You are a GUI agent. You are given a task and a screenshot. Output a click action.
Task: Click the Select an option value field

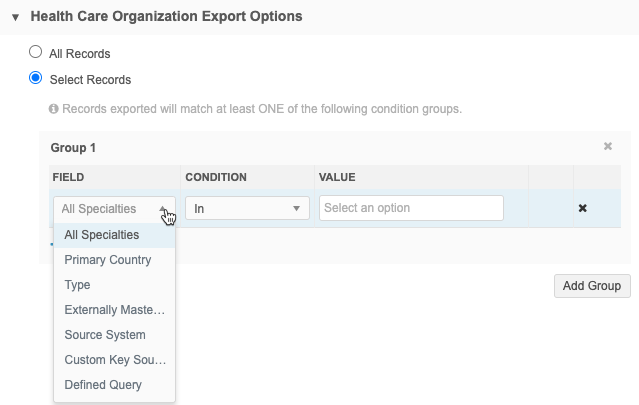(410, 208)
